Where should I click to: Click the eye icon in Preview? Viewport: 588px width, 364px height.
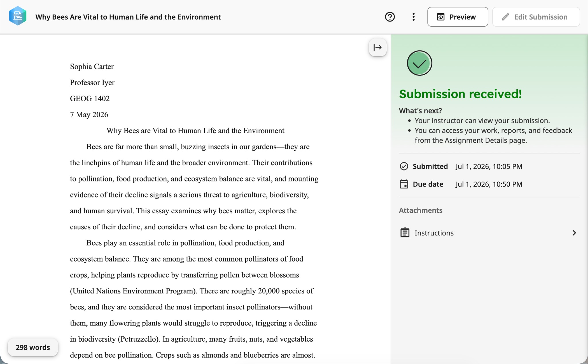coord(441,17)
